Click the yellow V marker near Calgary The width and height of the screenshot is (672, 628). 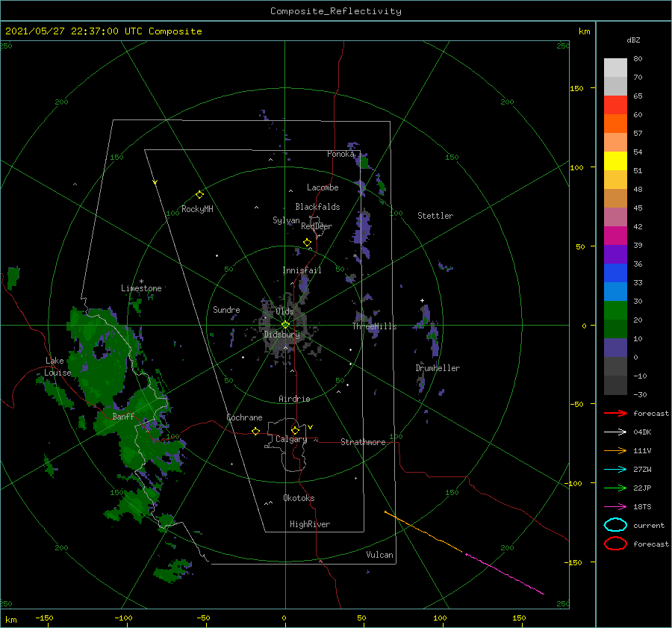pyautogui.click(x=311, y=426)
